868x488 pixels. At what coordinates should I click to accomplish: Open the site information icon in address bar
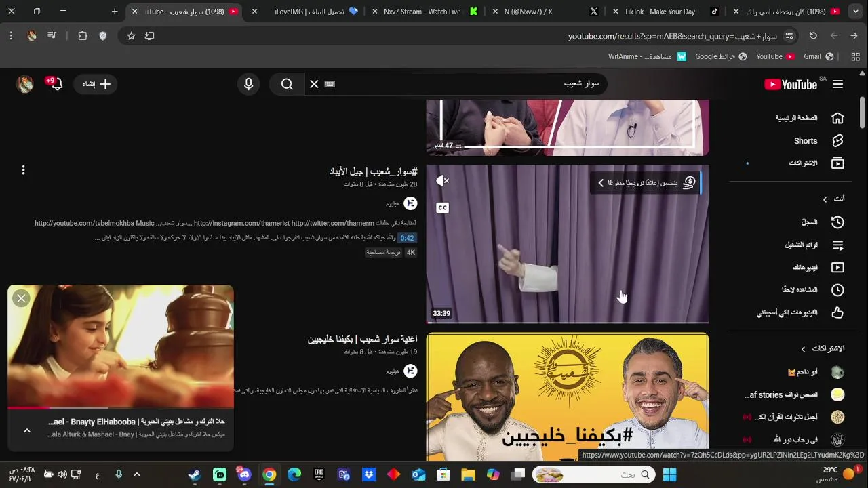click(789, 36)
